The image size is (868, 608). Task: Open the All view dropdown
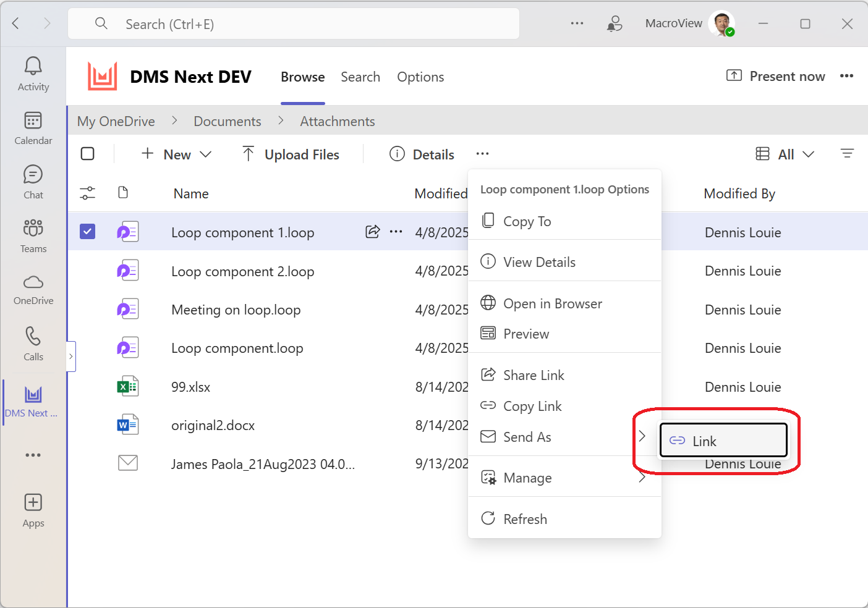tap(786, 154)
